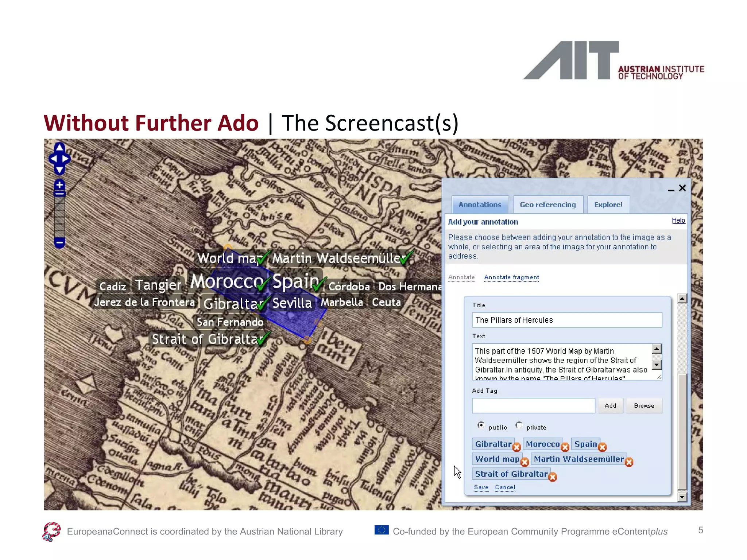Save the annotation

(x=481, y=487)
